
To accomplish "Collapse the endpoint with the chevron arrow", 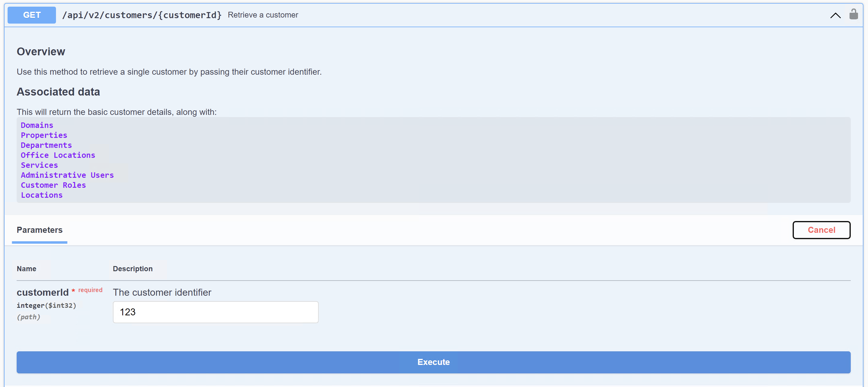I will (835, 15).
